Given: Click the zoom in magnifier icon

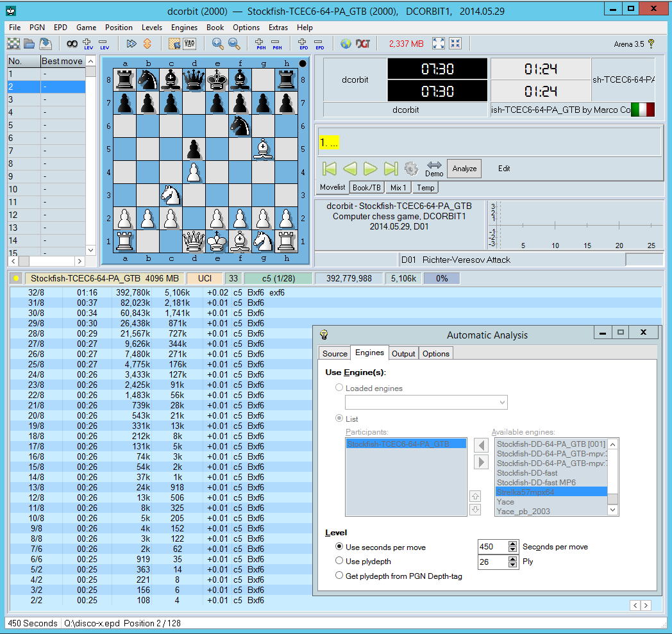Looking at the screenshot, I should coord(218,44).
